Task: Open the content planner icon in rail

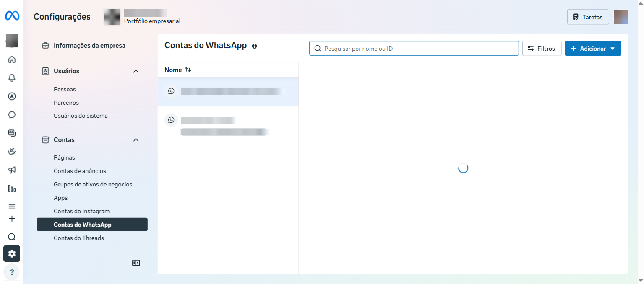Action: [12, 133]
